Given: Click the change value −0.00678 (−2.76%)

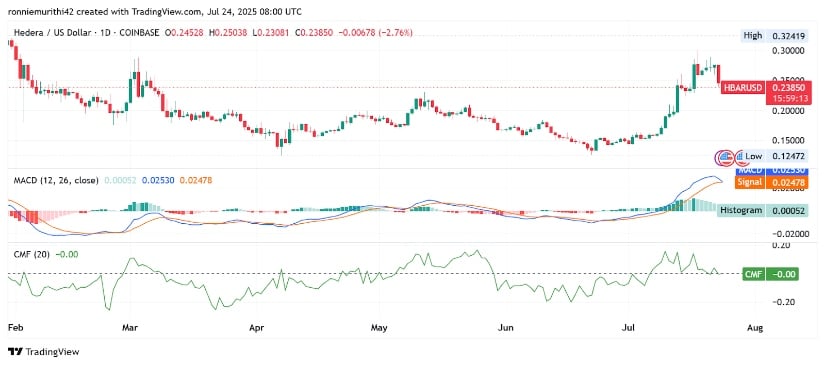Looking at the screenshot, I should click(377, 33).
